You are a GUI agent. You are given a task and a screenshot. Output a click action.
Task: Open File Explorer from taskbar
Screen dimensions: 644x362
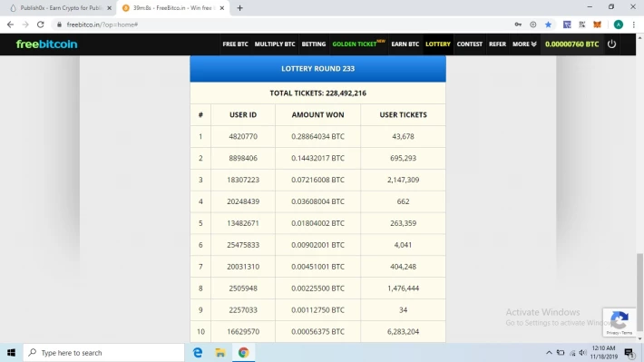(x=220, y=353)
